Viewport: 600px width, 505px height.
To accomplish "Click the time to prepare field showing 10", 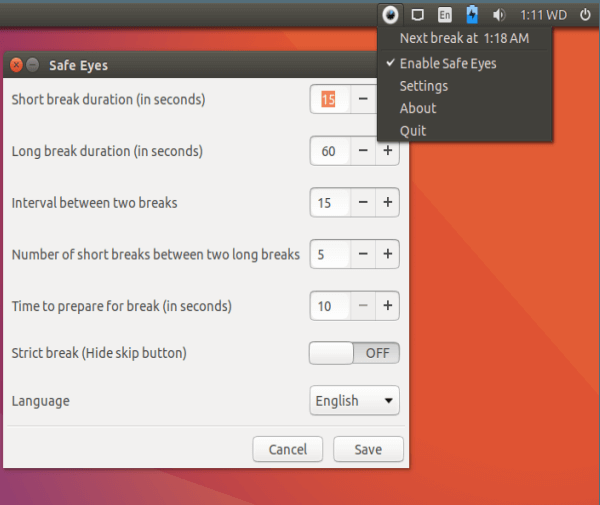I will coord(330,306).
